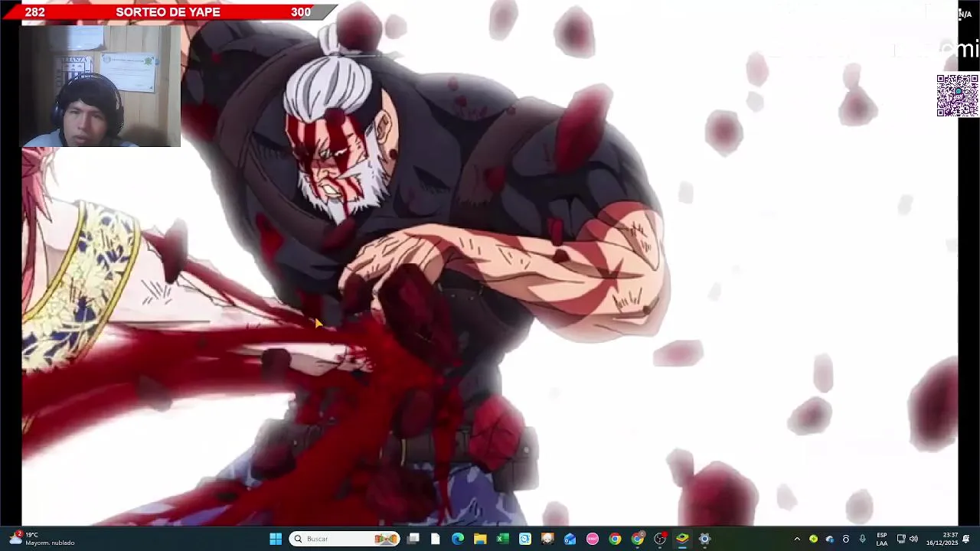Click the 300 target on goal bar

(x=301, y=12)
